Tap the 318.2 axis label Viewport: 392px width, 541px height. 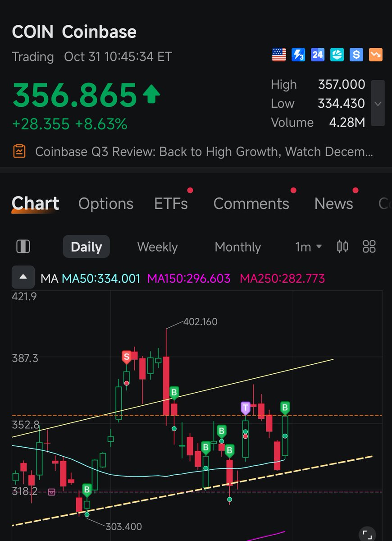pyautogui.click(x=25, y=491)
